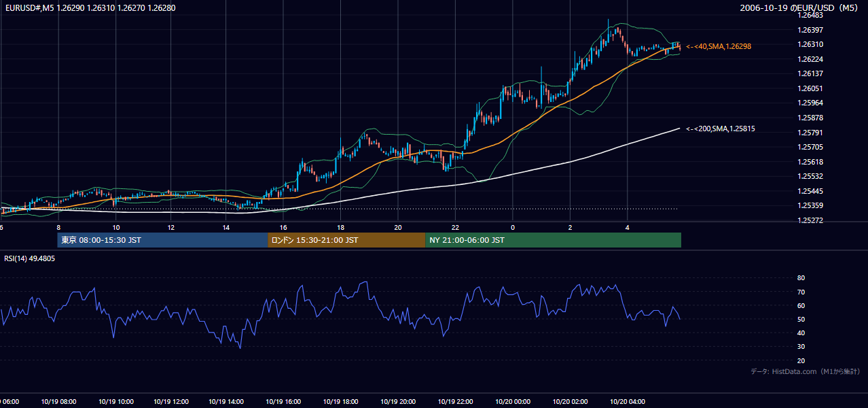Click price axis value 1.25878

(811, 118)
